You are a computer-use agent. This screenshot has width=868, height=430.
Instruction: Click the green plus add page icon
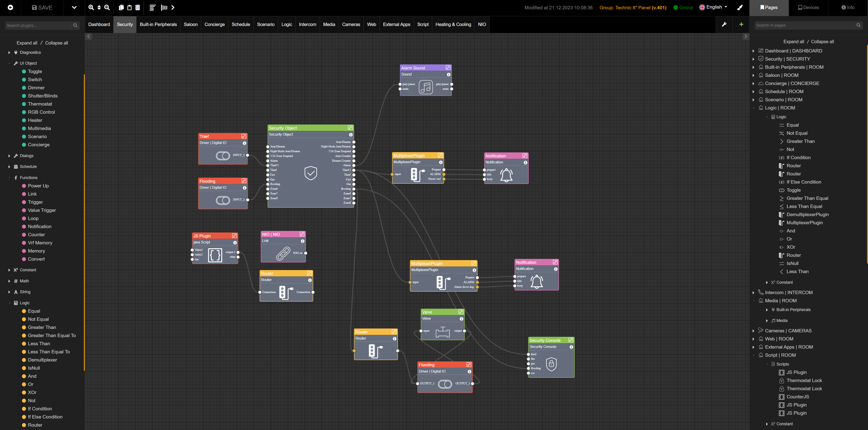741,24
